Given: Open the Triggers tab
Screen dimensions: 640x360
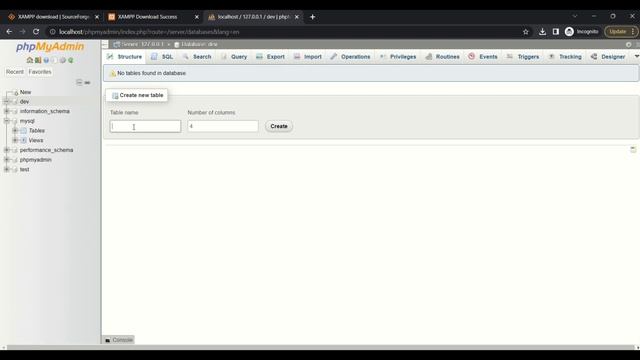Looking at the screenshot, I should (x=523, y=57).
